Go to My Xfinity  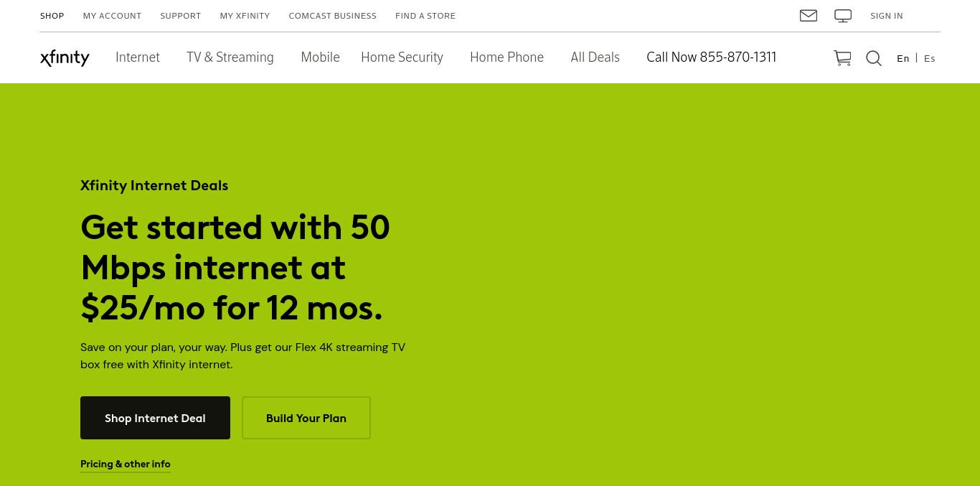pos(245,16)
